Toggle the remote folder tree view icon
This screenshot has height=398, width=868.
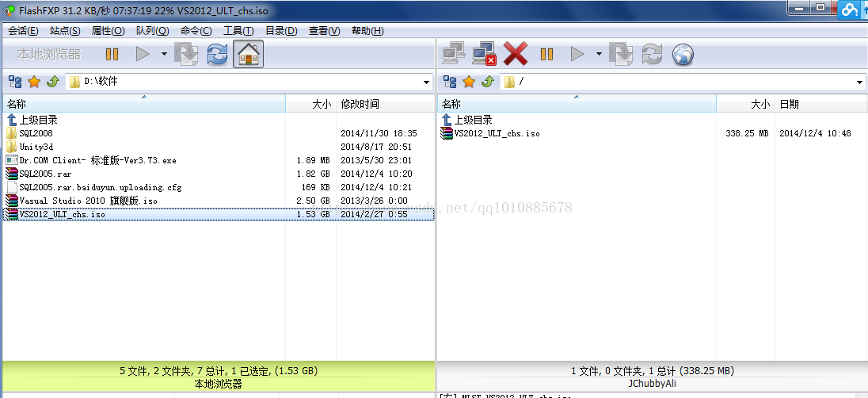click(450, 82)
